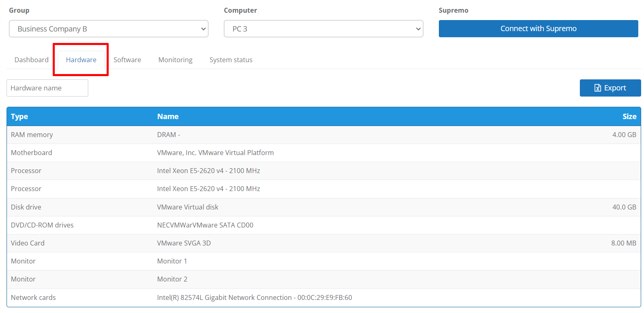This screenshot has height=313, width=644.
Task: Select the Disk drive type cell
Action: (x=26, y=207)
